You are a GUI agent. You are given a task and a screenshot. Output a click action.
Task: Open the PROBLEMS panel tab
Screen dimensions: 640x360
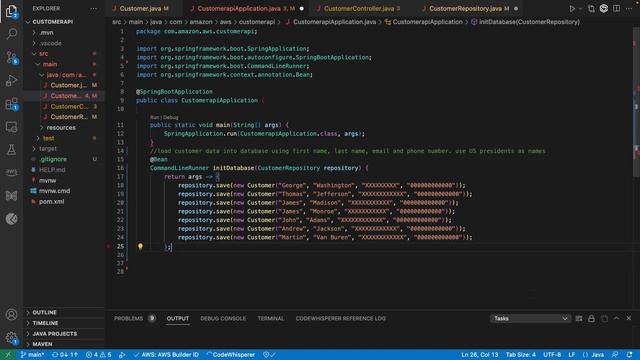click(x=128, y=318)
